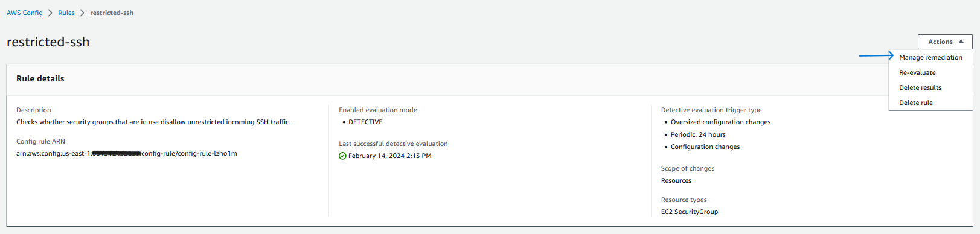Image resolution: width=980 pixels, height=234 pixels.
Task: Select Delete results menu entry
Action: point(920,87)
